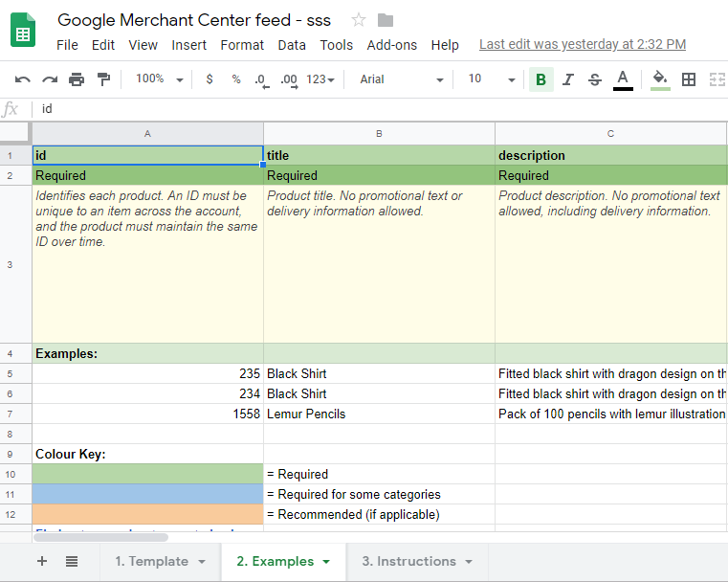Select the orange colour key cell
This screenshot has height=582, width=728.
[147, 514]
